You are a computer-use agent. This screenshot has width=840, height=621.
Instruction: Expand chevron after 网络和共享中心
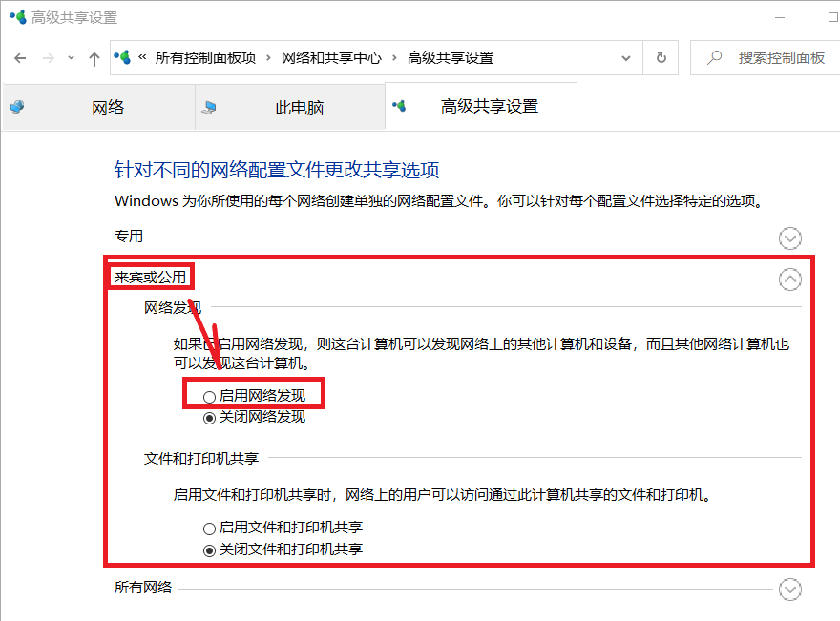(x=394, y=58)
